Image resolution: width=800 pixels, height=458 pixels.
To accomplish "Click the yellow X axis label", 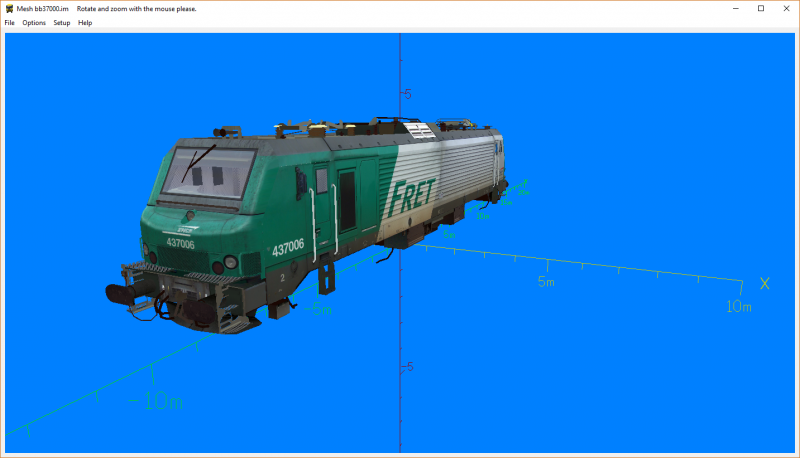I will 764,284.
